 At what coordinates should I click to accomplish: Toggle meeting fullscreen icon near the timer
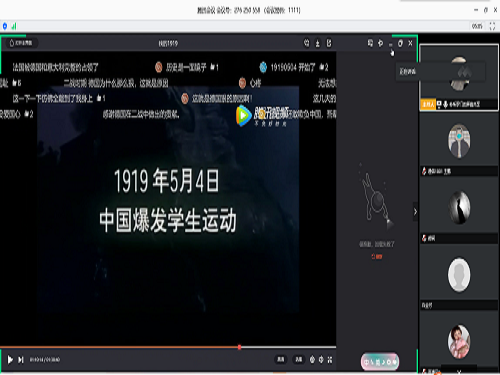point(492,26)
